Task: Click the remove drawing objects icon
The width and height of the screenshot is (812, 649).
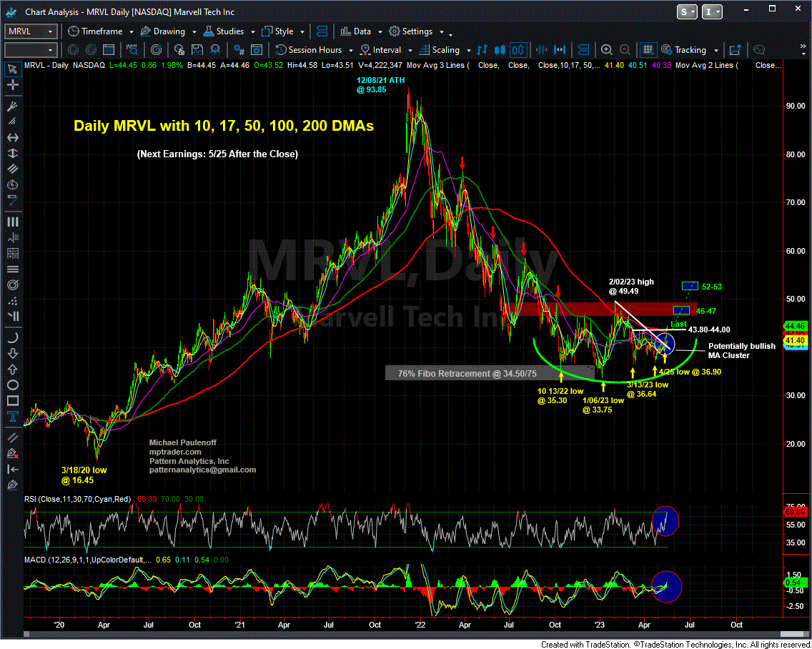Action: [12, 453]
